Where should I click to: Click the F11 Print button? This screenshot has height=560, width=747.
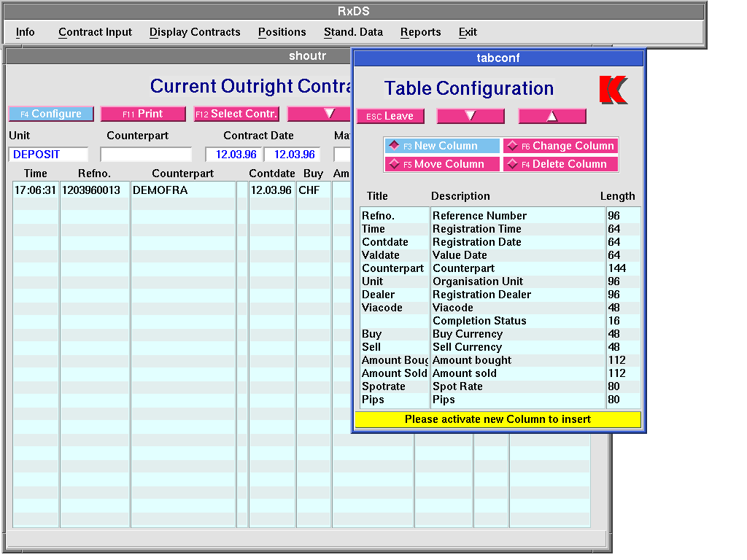pos(143,114)
